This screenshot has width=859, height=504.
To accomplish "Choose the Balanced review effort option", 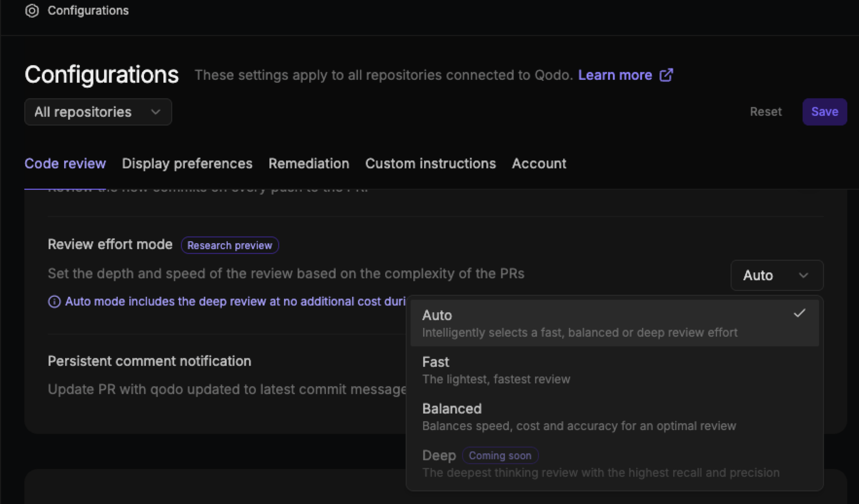I will click(x=615, y=417).
